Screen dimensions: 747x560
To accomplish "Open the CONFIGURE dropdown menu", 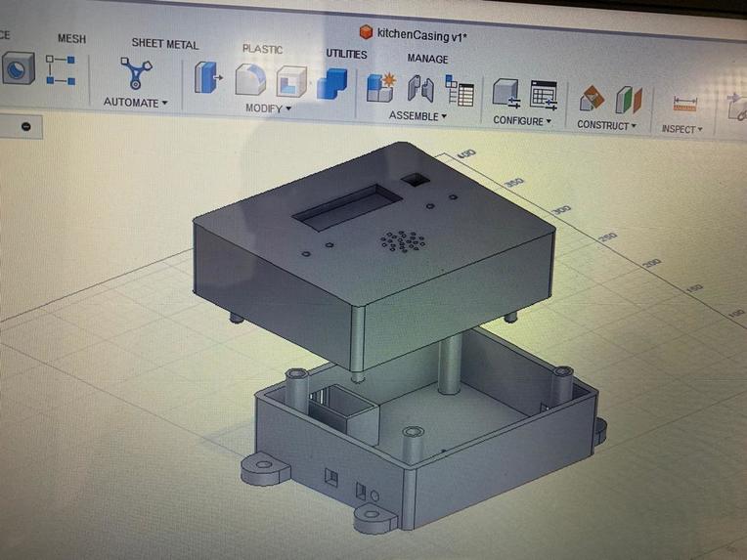I will (x=522, y=121).
